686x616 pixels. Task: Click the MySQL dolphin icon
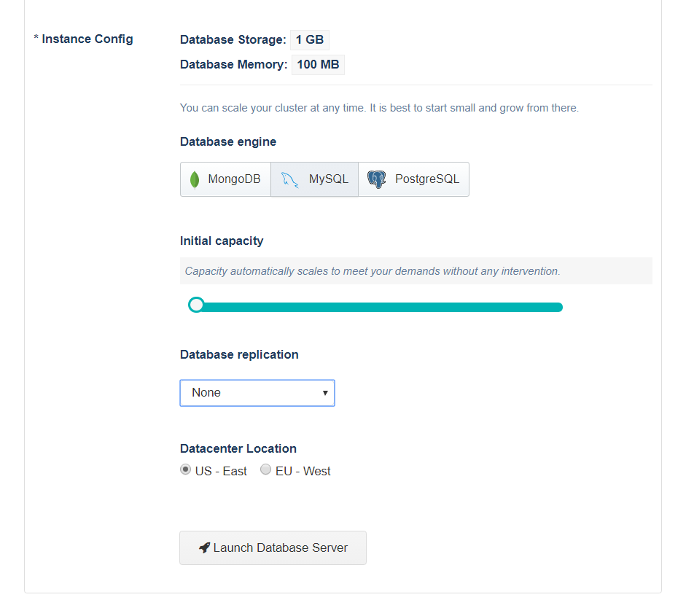tap(289, 180)
